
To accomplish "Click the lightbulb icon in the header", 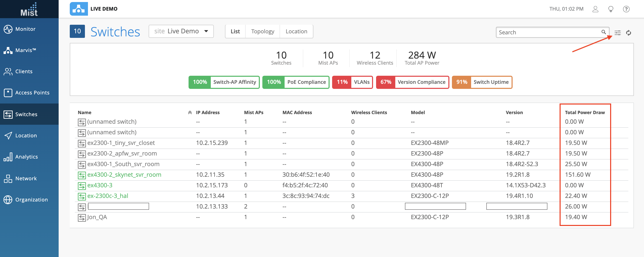I will coord(611,9).
